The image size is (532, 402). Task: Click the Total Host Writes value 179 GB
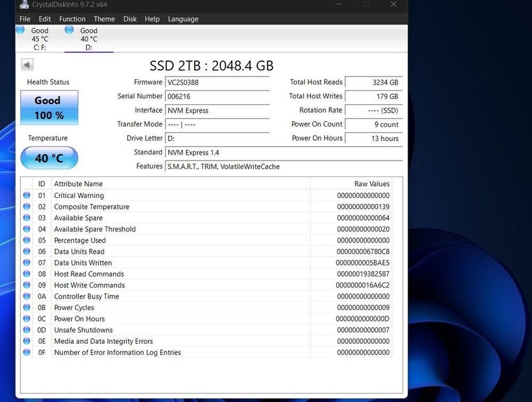[374, 97]
